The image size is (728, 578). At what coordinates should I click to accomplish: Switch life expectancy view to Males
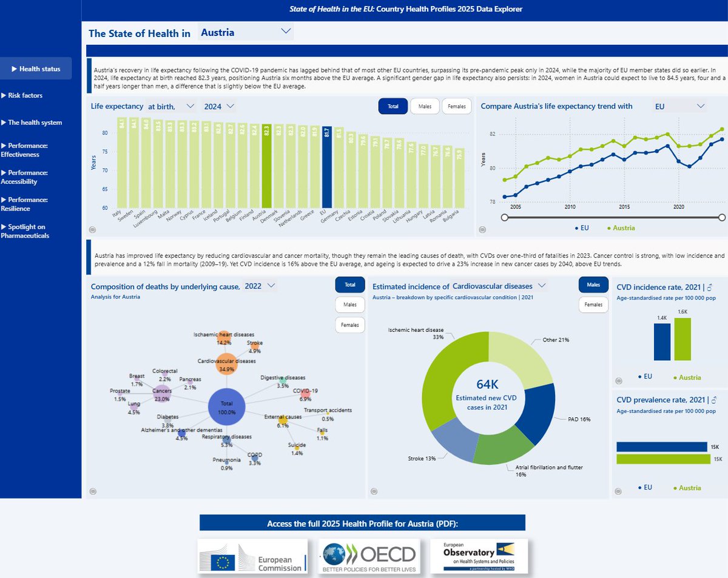[425, 106]
